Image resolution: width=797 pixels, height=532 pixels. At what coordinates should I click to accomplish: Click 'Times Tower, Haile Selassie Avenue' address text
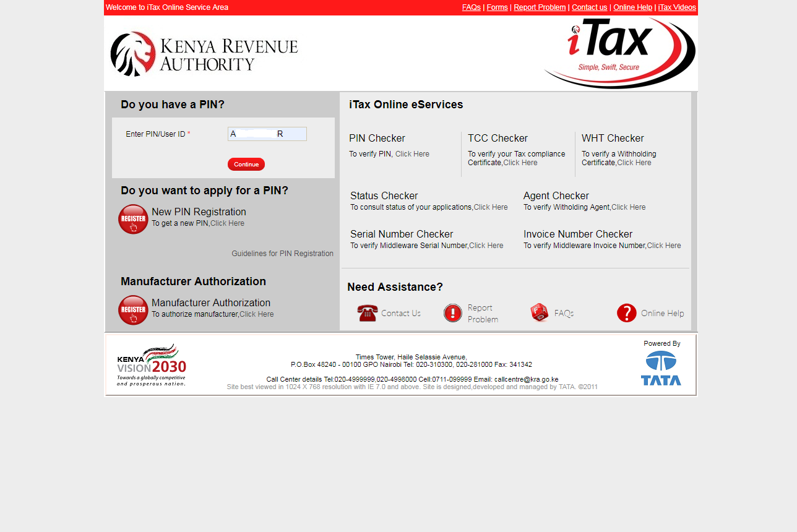[411, 357]
